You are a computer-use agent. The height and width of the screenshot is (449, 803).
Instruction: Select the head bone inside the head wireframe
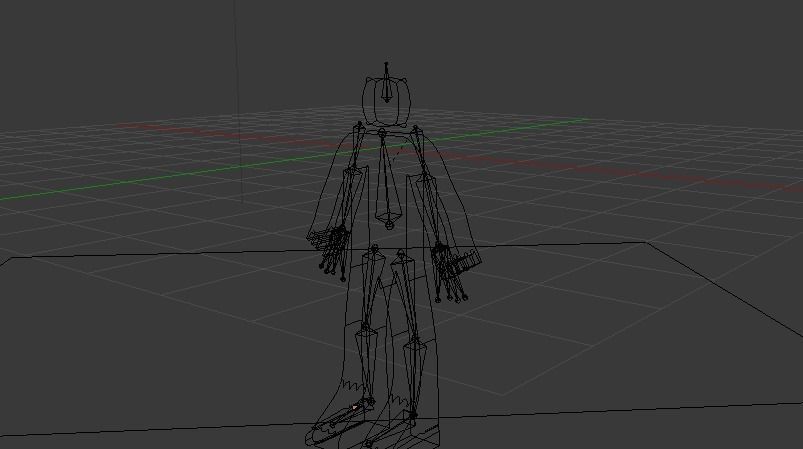pyautogui.click(x=387, y=83)
